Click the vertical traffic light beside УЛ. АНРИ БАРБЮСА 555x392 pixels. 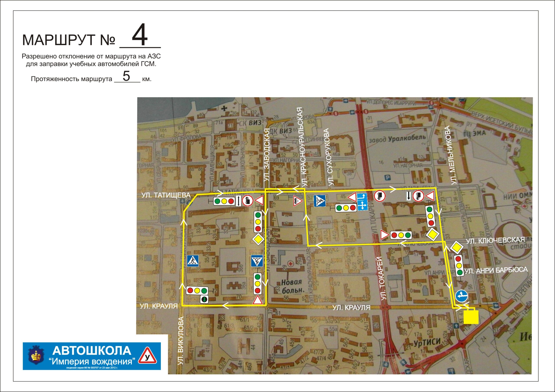(x=459, y=266)
